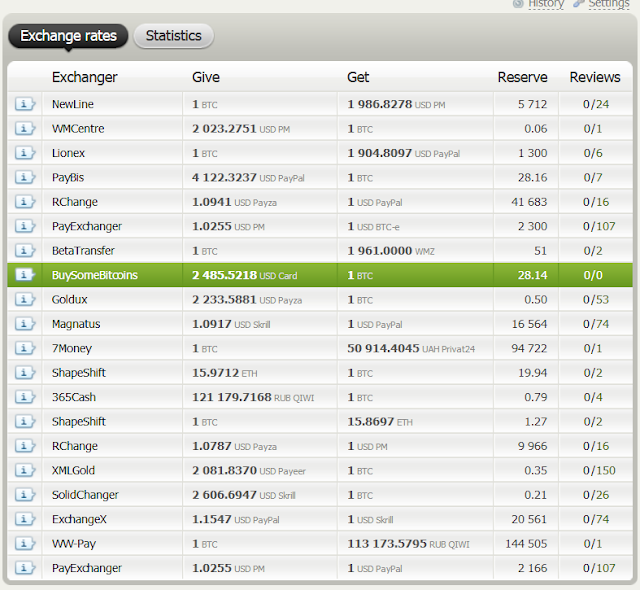The height and width of the screenshot is (590, 640).
Task: Open info icon for XMLGold row
Action: click(25, 470)
